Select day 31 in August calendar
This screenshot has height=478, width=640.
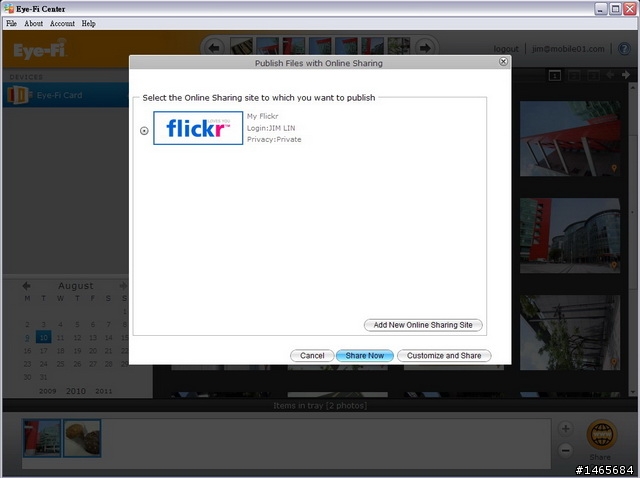44,377
